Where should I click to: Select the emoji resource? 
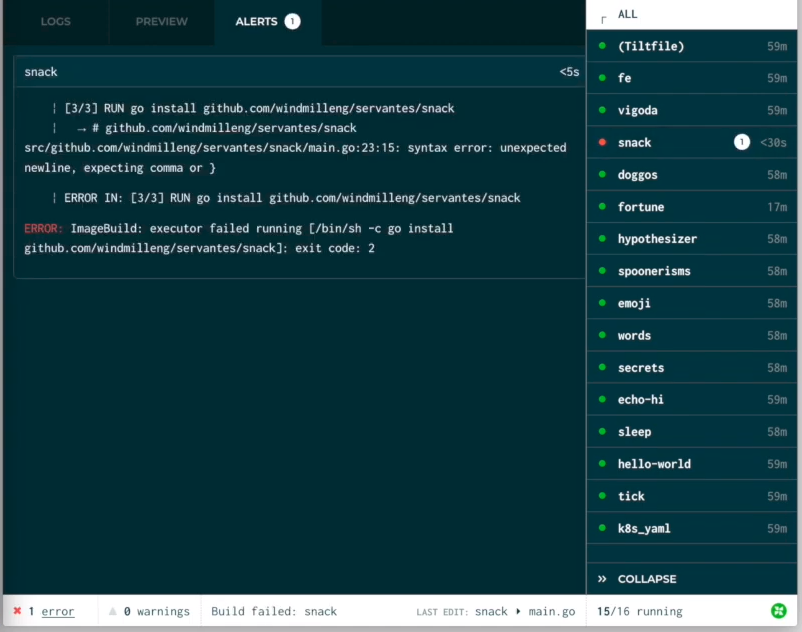pos(692,303)
